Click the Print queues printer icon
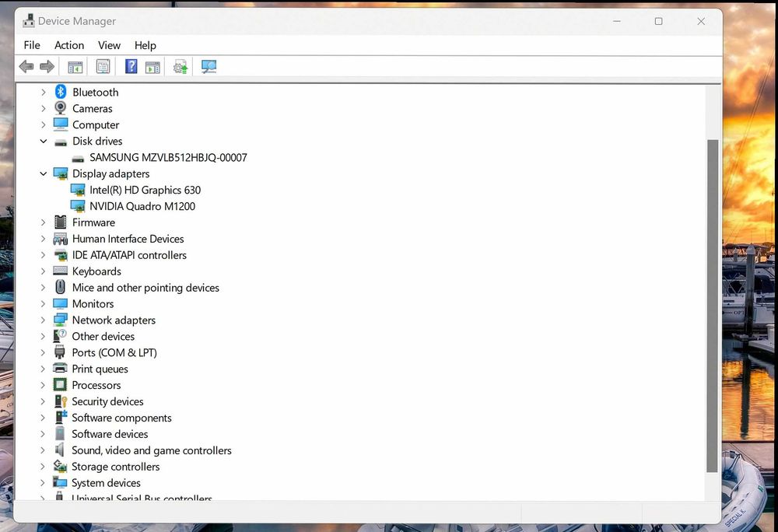 (60, 369)
